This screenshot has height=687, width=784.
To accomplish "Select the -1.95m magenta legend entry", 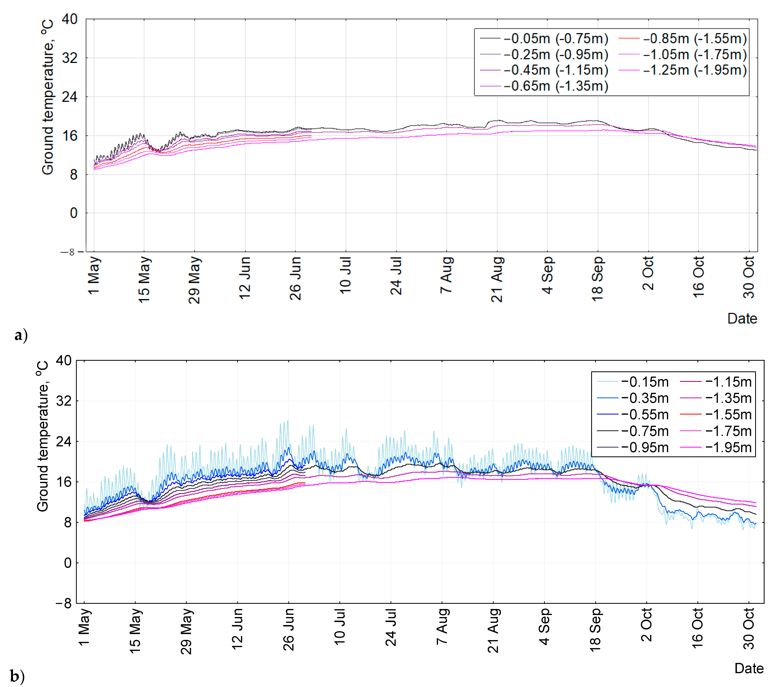I will pyautogui.click(x=728, y=447).
